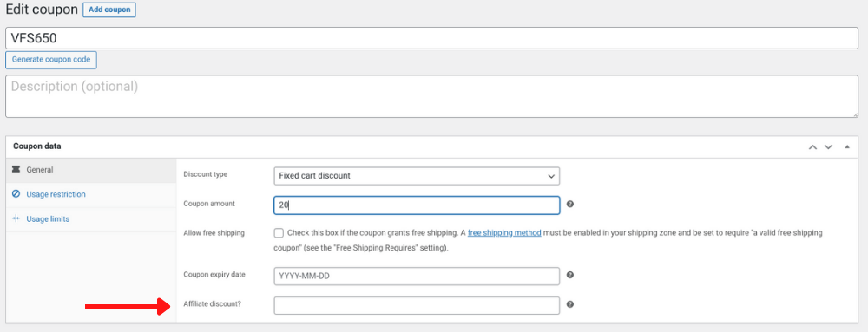This screenshot has width=868, height=332.
Task: Click Generate coupon code button
Action: point(51,60)
